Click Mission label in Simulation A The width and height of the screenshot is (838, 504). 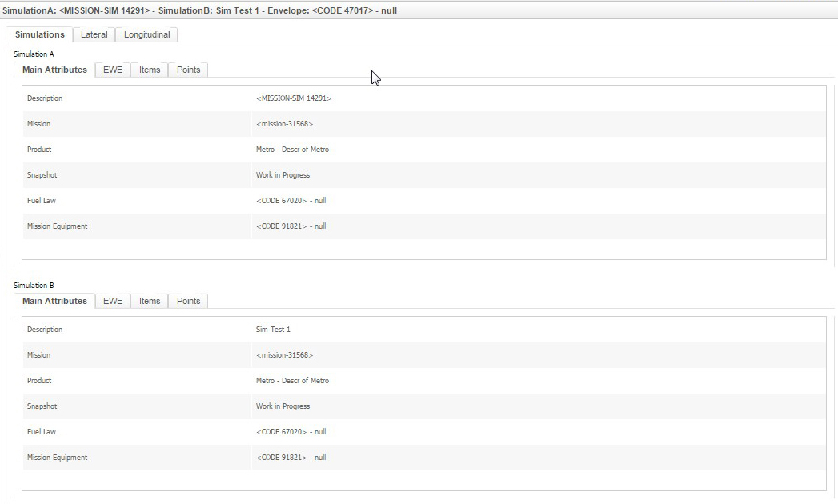pos(38,124)
